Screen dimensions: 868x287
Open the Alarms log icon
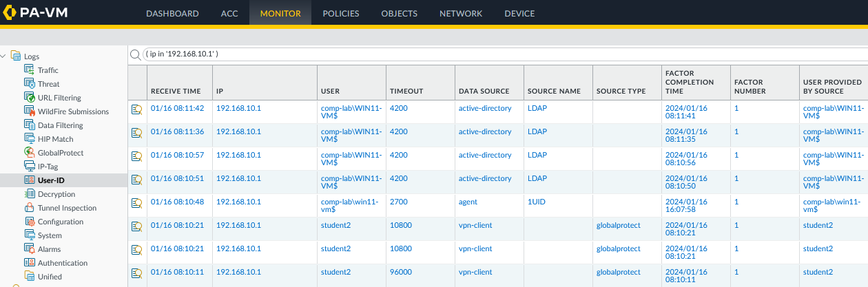(30, 248)
